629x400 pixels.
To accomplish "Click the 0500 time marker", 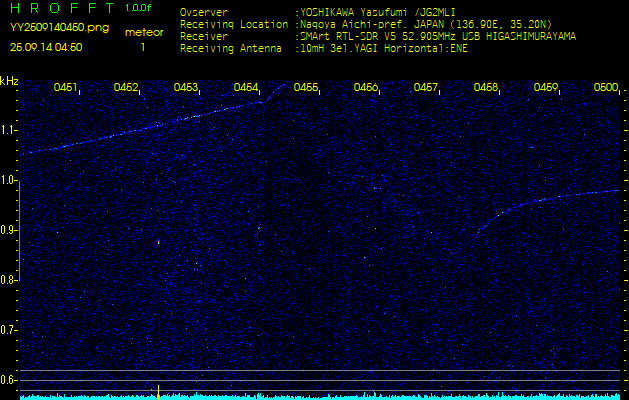I will 606,88.
